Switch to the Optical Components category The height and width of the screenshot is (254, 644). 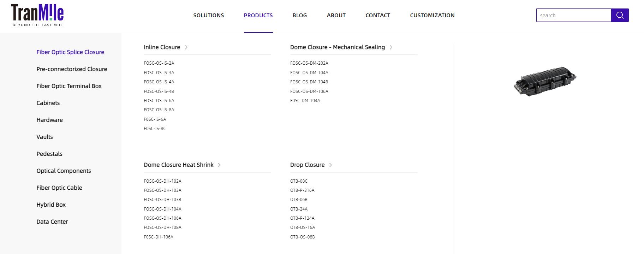point(64,171)
